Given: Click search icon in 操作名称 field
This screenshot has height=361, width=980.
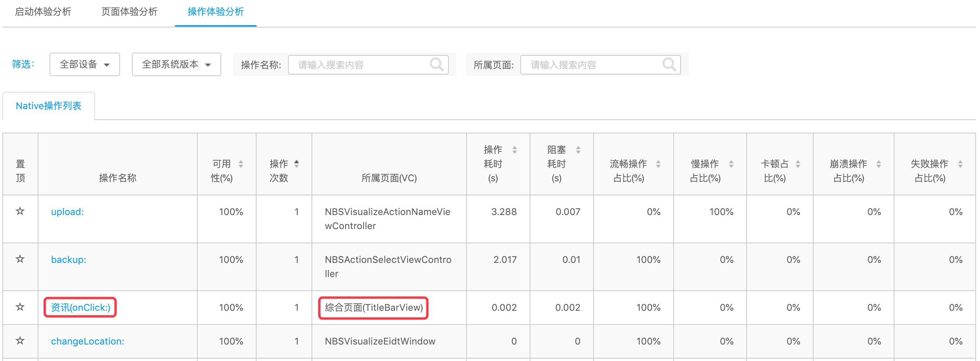Looking at the screenshot, I should click(x=436, y=64).
